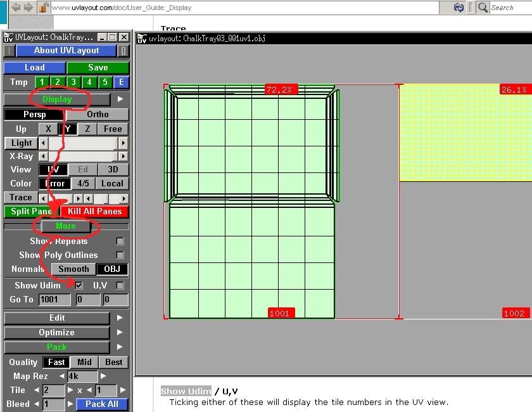Set the Up axis to Z
Screen dimensions: 532x412
[87, 129]
